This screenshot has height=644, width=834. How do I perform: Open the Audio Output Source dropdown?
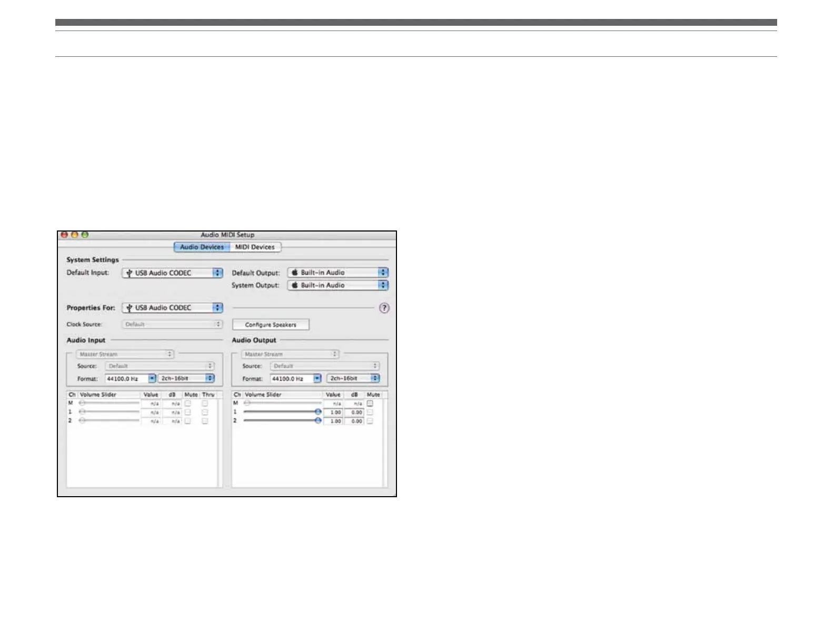pyautogui.click(x=325, y=366)
